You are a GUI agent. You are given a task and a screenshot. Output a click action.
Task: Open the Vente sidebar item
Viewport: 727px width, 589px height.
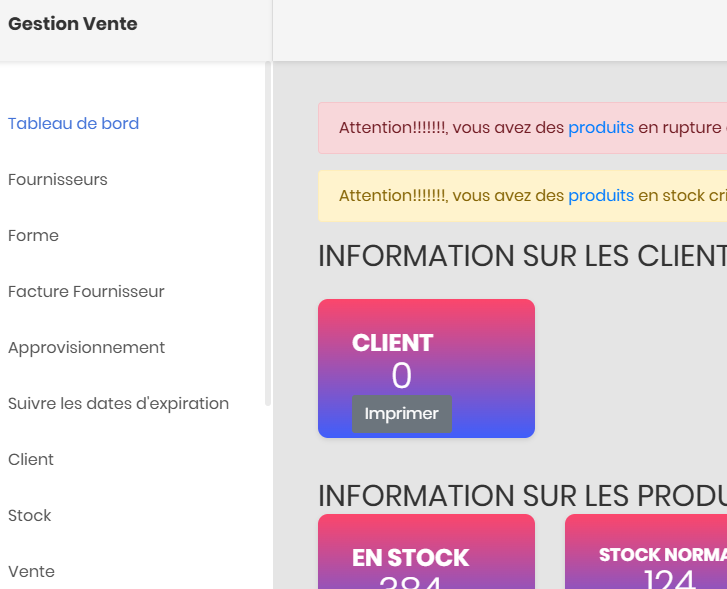[x=31, y=571]
